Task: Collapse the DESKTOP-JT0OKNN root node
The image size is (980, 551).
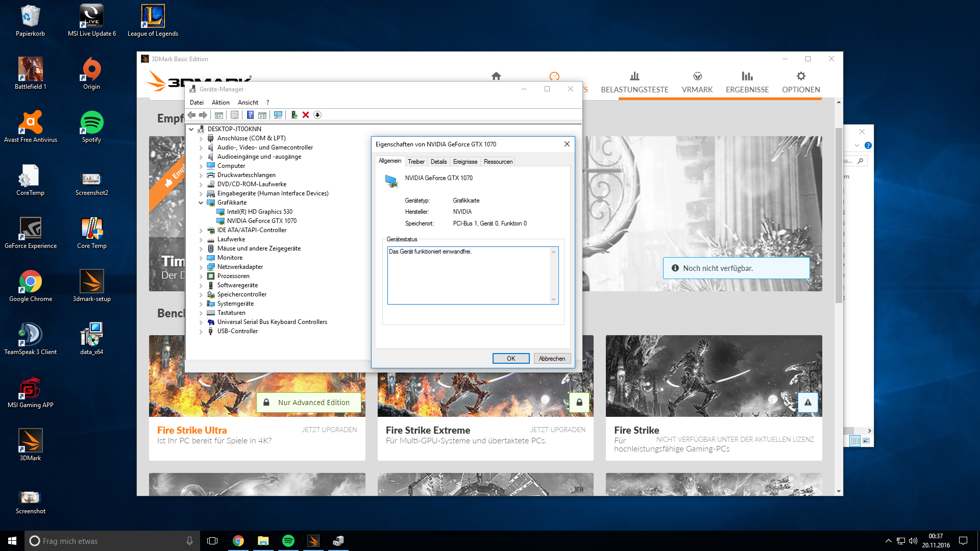Action: click(x=191, y=129)
